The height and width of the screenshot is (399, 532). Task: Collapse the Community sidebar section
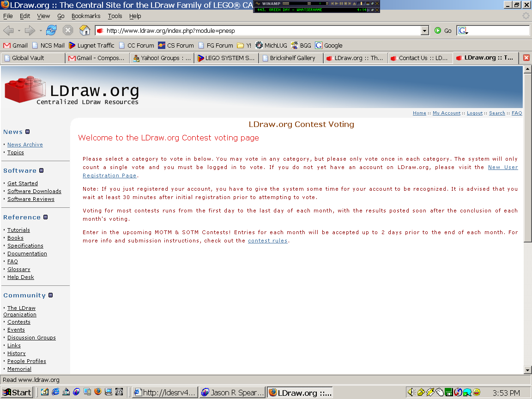pos(50,295)
